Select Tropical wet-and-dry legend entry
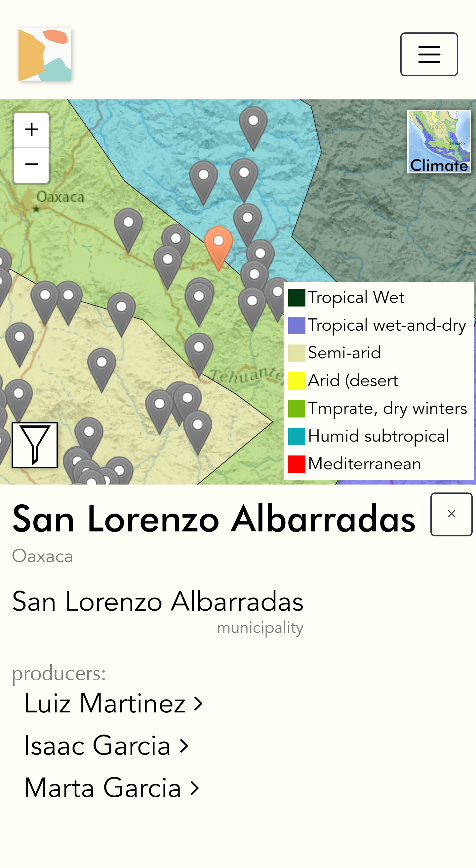Viewport: 476px width, 868px height. click(387, 325)
